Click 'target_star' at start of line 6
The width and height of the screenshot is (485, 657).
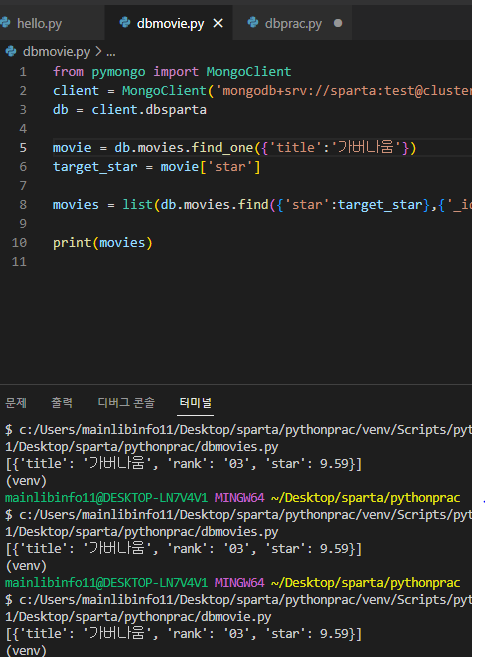coord(95,167)
